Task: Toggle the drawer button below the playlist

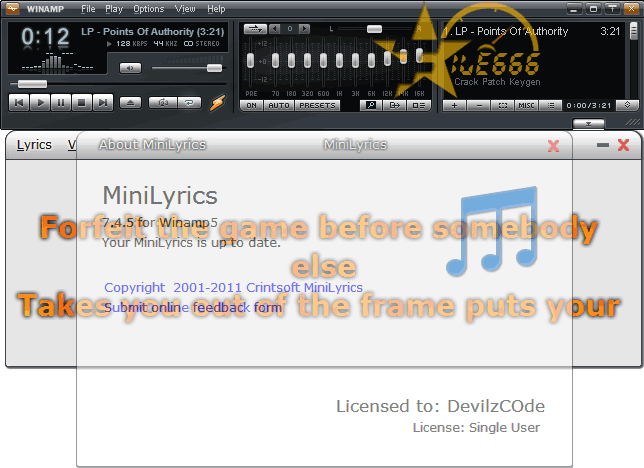Action: click(x=588, y=124)
